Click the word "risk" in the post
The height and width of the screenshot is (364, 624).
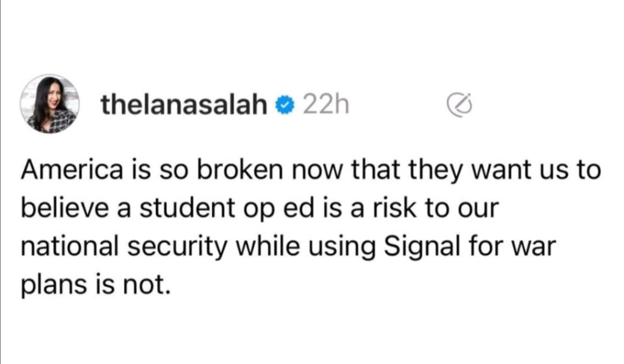tap(399, 209)
